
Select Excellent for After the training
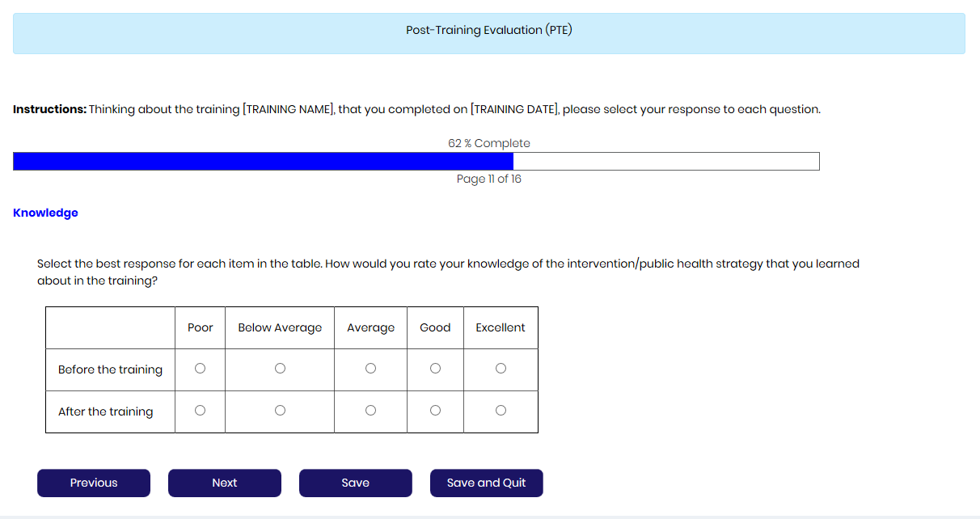point(501,411)
